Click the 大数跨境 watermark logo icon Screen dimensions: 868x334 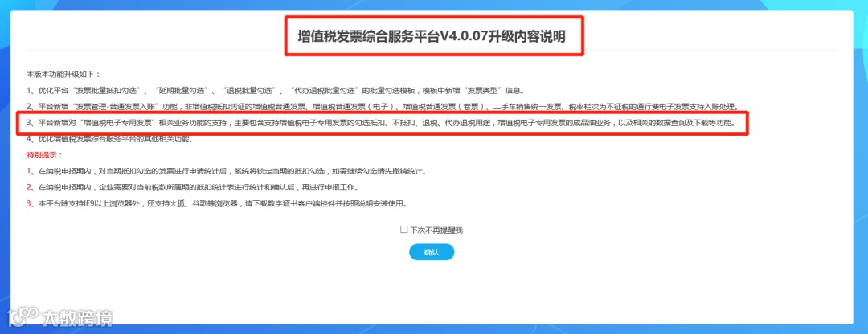[23, 317]
